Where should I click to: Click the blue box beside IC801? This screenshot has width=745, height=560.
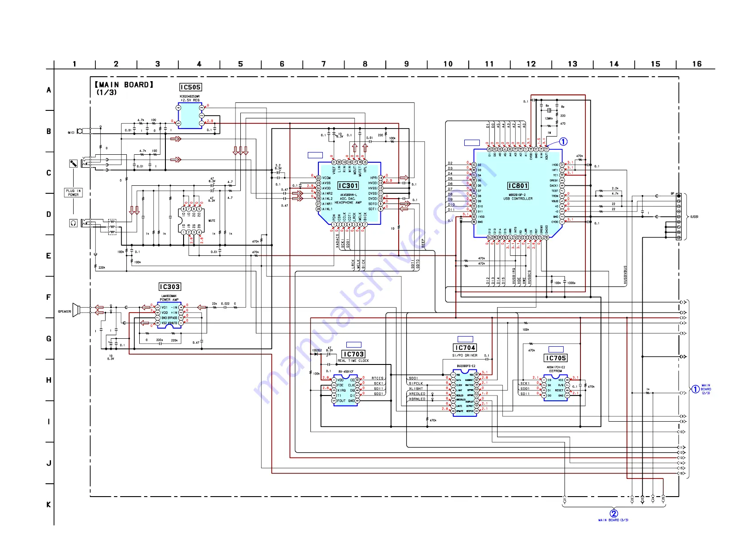pyautogui.click(x=472, y=143)
